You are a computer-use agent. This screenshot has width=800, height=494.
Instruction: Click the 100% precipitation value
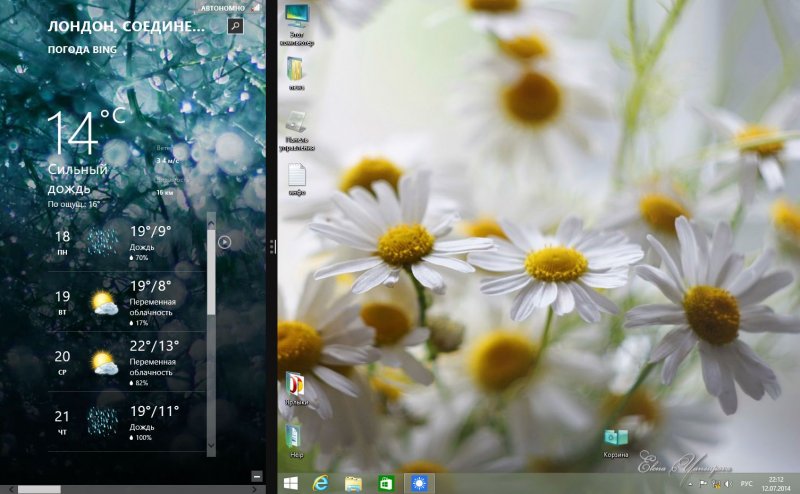click(141, 437)
